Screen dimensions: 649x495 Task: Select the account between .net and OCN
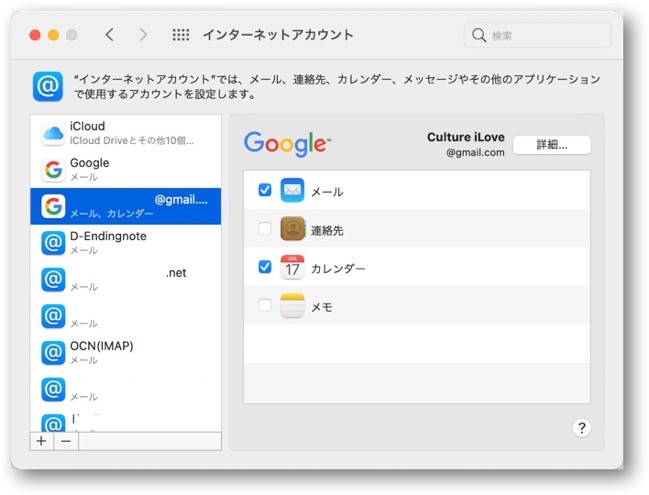pyautogui.click(x=125, y=316)
